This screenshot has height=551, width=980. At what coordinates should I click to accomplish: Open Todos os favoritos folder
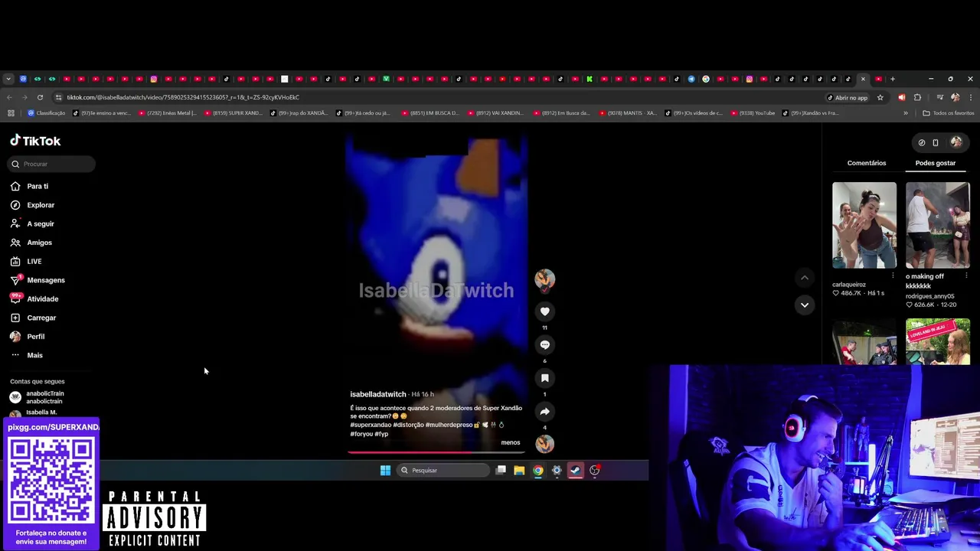pyautogui.click(x=949, y=113)
